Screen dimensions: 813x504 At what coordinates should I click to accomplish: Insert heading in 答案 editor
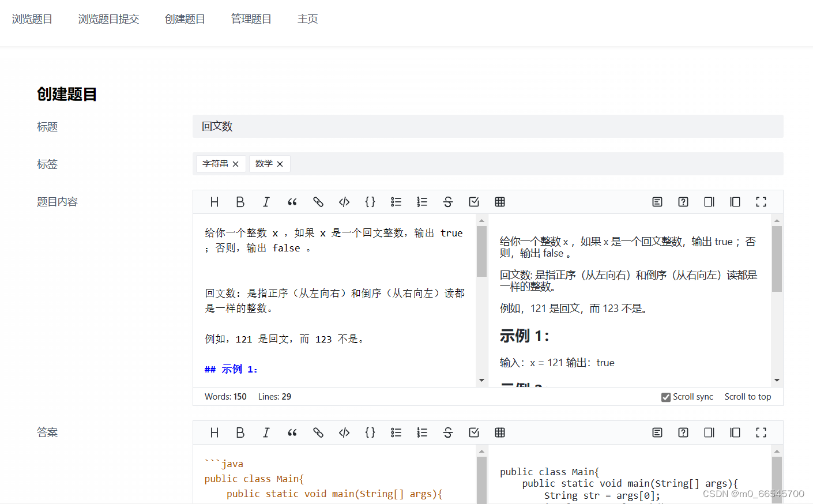coord(214,432)
